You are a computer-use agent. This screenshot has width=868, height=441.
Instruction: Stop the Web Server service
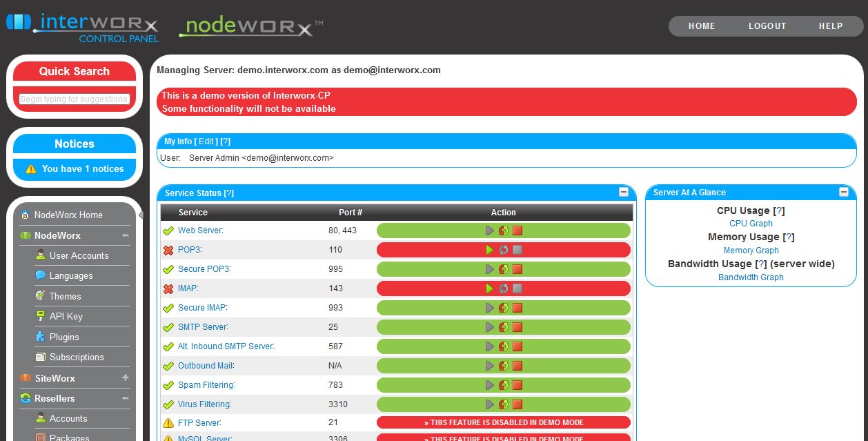517,231
